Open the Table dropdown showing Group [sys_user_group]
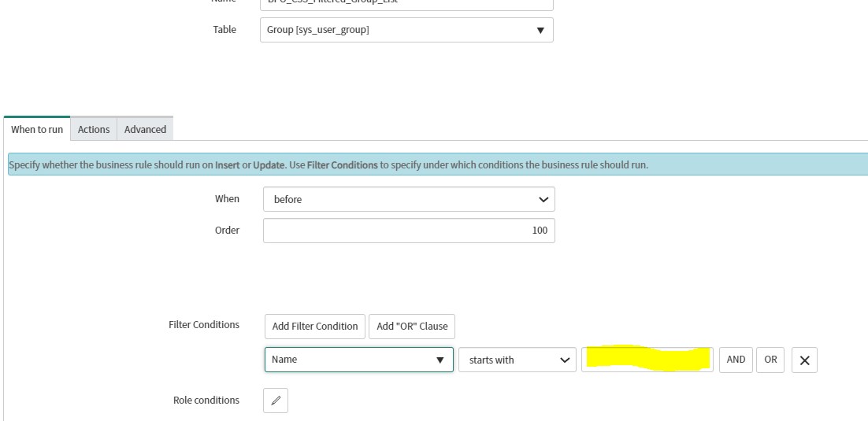This screenshot has height=421, width=868. (406, 30)
